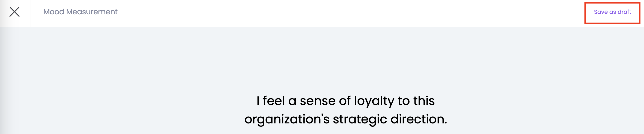Screen dimensions: 644x134
Task: Click the Save as draft button
Action: [x=612, y=12]
